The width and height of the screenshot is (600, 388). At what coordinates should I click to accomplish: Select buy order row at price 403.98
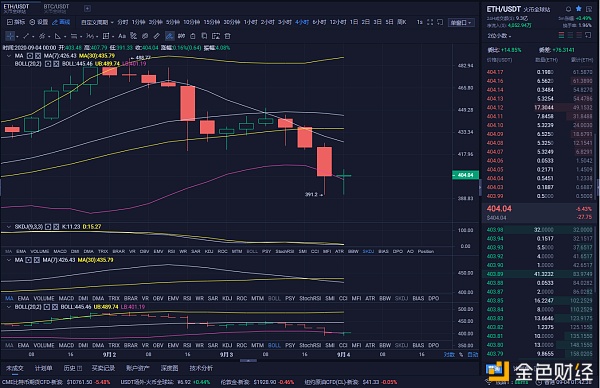[540, 230]
